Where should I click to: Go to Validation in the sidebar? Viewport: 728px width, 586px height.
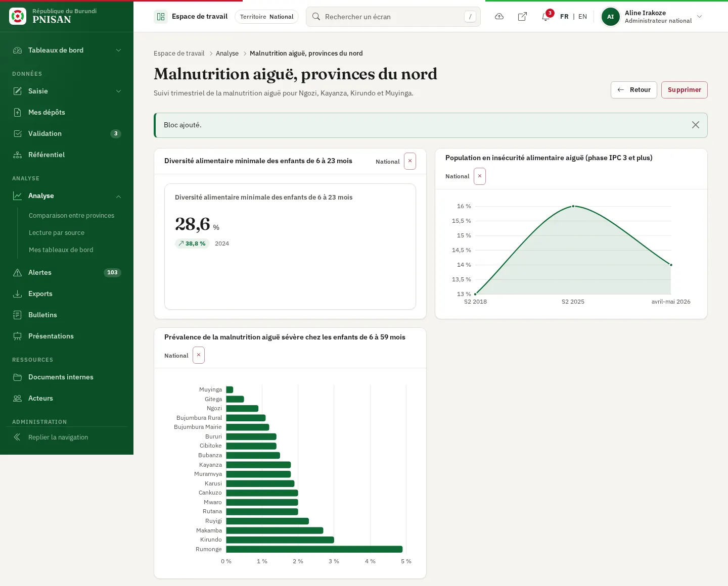(x=67, y=133)
